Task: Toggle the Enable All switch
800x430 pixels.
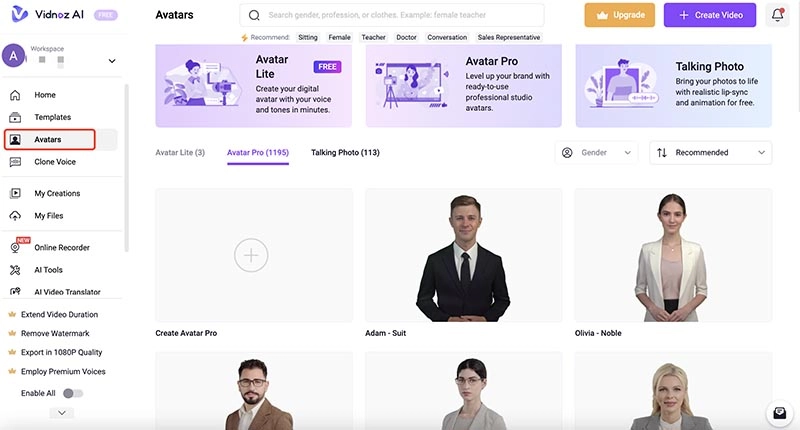Action: tap(72, 393)
